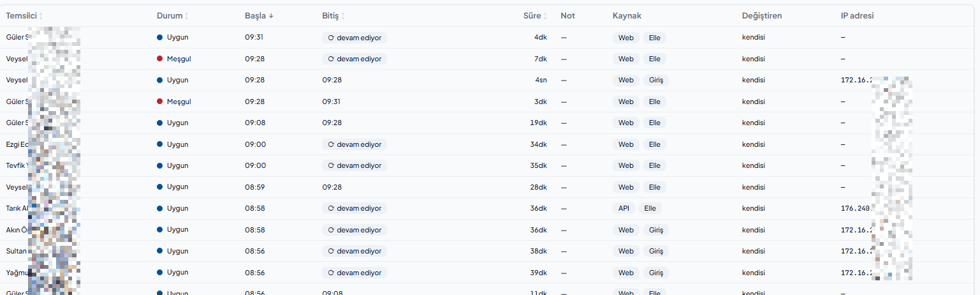Click the blue status dot in the 4sn row
980x295 pixels.
(x=160, y=80)
